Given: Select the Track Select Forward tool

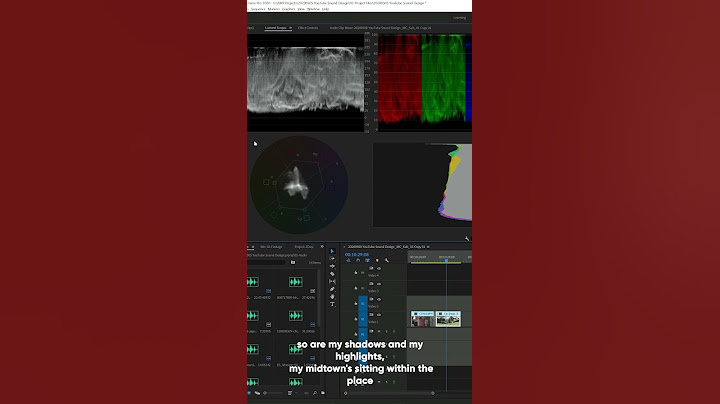Looking at the screenshot, I should [332, 258].
